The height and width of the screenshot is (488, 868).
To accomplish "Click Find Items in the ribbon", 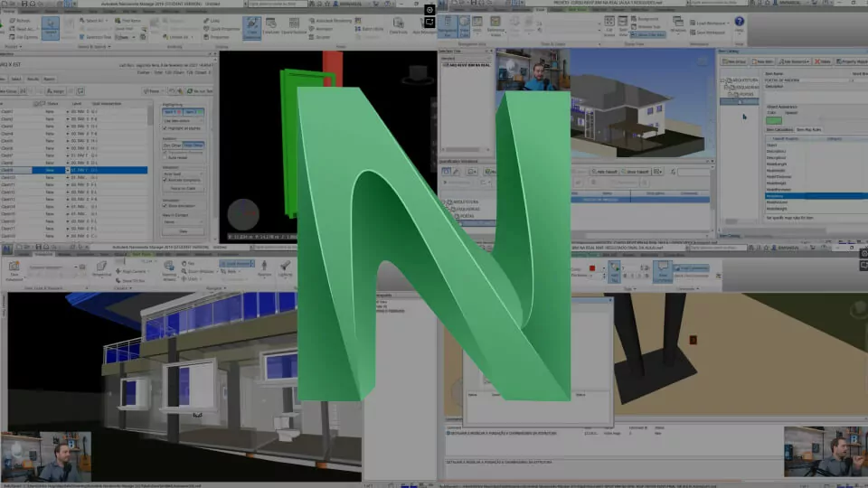I will (127, 21).
